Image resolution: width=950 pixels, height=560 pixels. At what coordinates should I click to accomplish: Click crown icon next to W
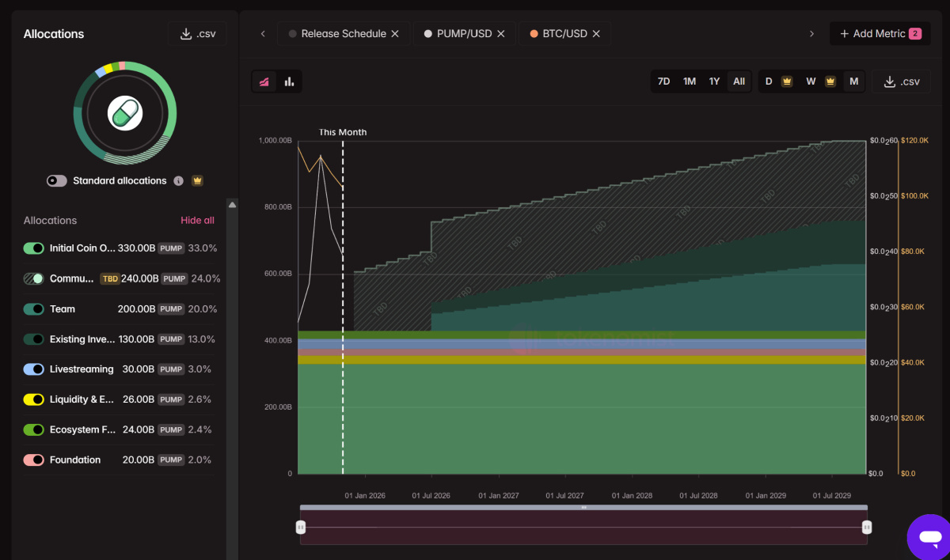tap(830, 81)
